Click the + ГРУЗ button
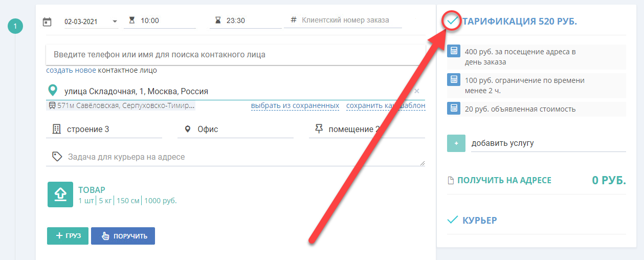 pos(68,236)
